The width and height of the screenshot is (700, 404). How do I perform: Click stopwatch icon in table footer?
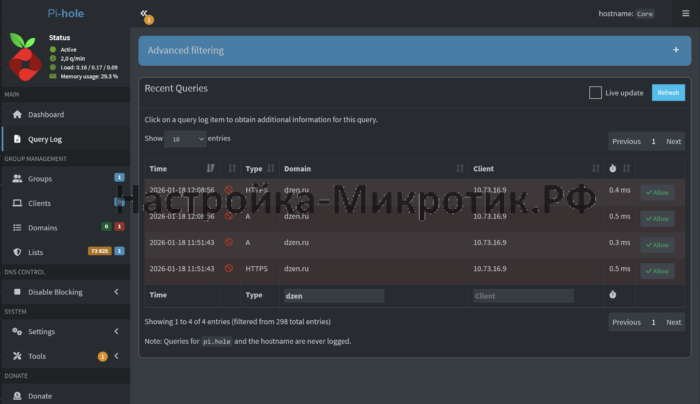click(613, 295)
